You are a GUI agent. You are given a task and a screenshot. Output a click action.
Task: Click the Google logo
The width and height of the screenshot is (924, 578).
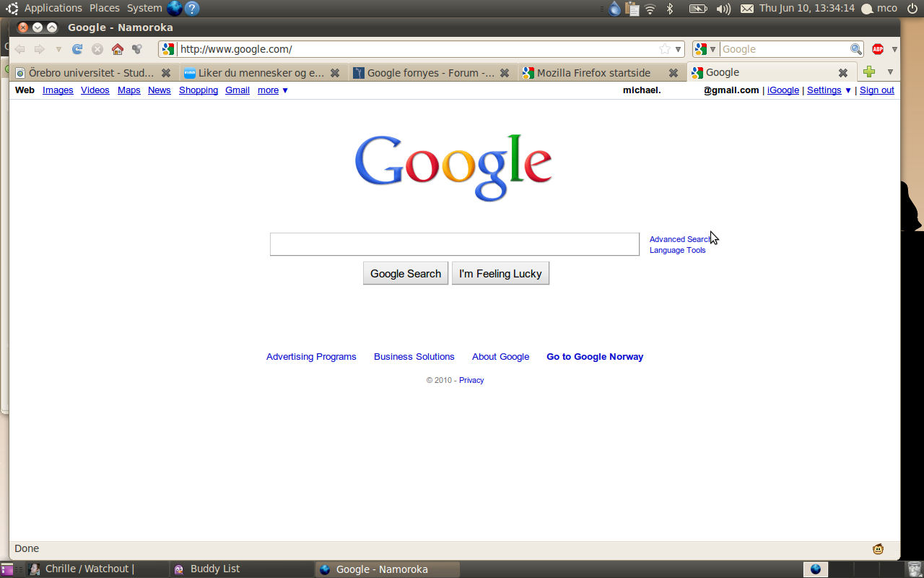click(x=453, y=167)
